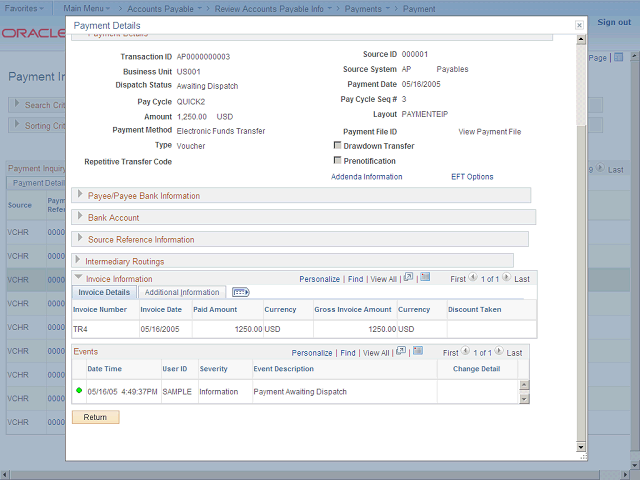640x480 pixels.
Task: Open Invoice Information grid in new window icon
Action: pos(408,277)
